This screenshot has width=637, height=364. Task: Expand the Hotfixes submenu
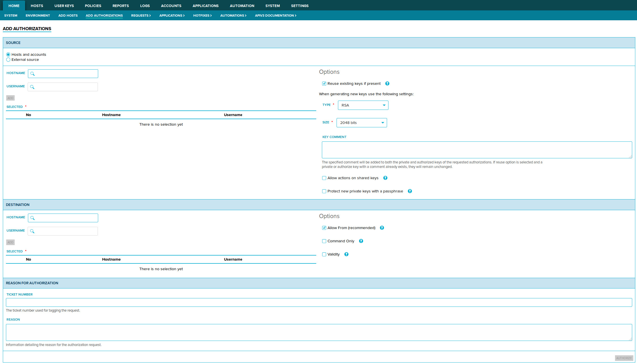coord(202,15)
